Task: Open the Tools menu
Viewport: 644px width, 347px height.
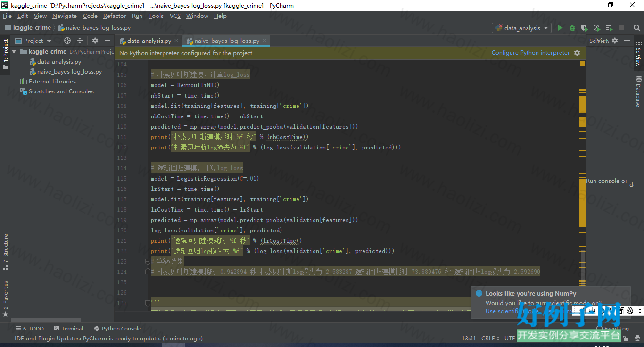Action: tap(156, 16)
